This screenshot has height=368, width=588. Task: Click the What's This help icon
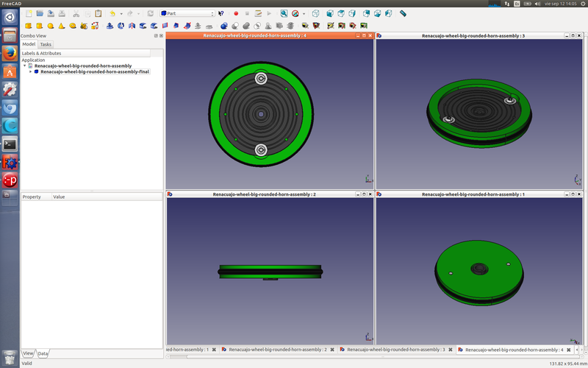220,13
